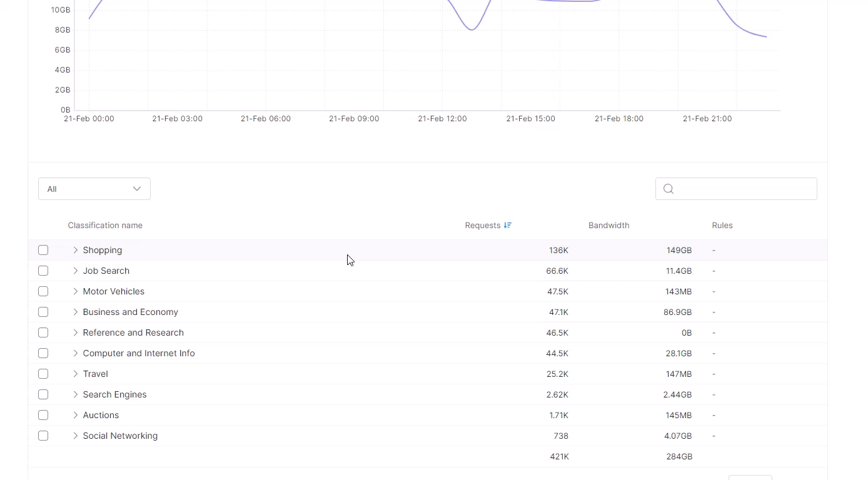Screen dimensions: 868x480
Task: Expand the Shopping classification row
Action: [76, 250]
